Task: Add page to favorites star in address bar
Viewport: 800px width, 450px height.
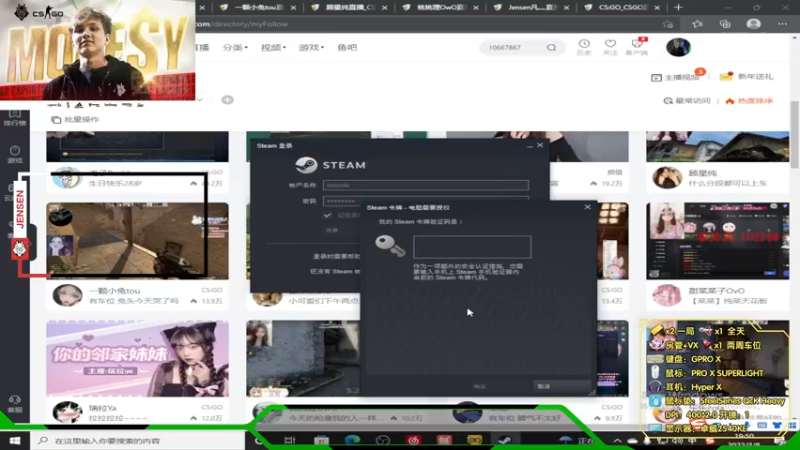Action: point(668,24)
